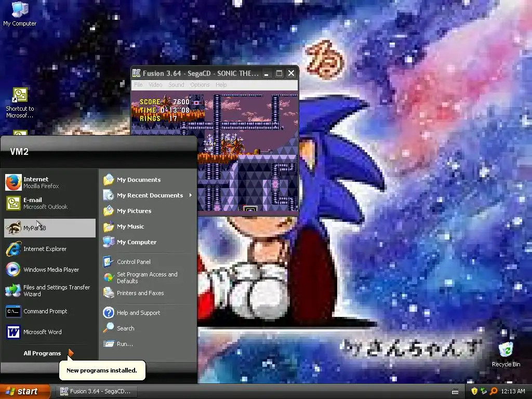The width and height of the screenshot is (532, 399).
Task: Click the keyboard icon on taskbar
Action: (x=455, y=392)
